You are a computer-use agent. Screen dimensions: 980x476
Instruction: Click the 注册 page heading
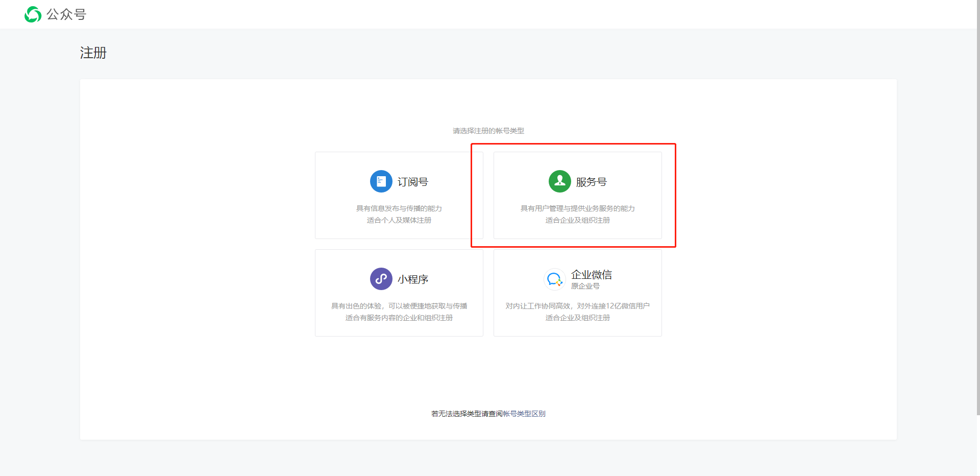coord(93,53)
